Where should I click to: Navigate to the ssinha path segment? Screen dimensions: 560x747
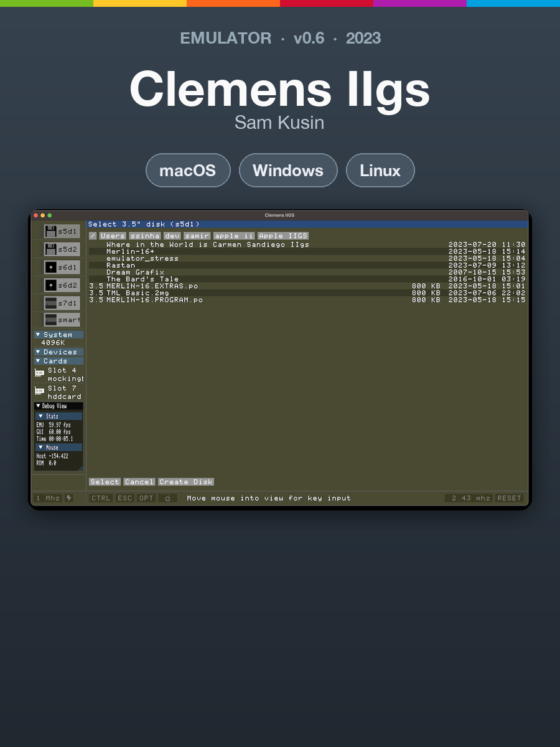(x=145, y=236)
